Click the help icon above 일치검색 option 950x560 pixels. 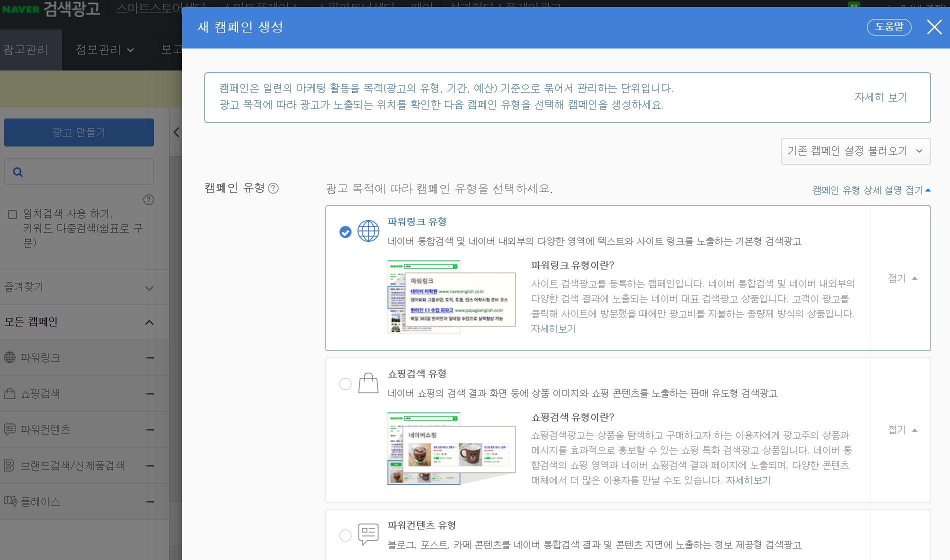(x=148, y=200)
